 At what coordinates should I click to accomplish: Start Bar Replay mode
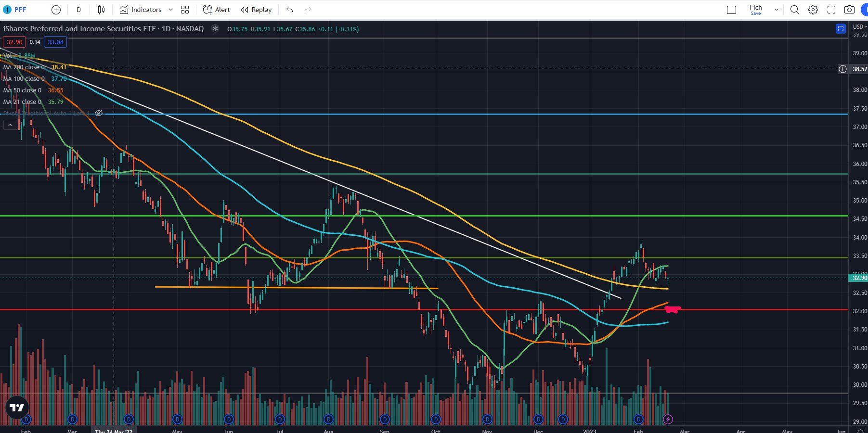click(x=256, y=10)
